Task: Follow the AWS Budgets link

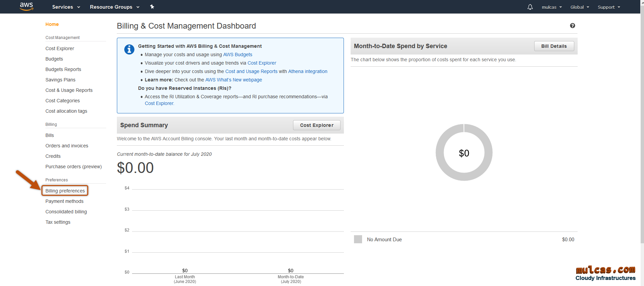Action: pyautogui.click(x=237, y=55)
